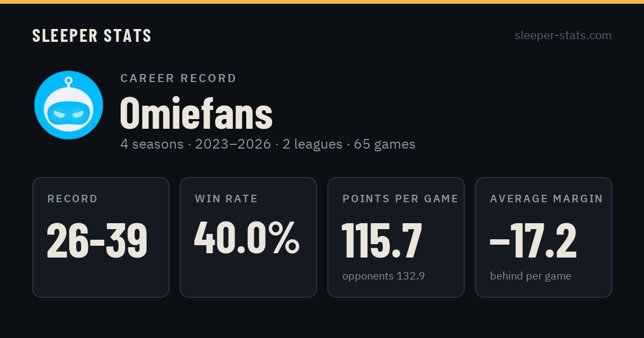Click the RECORD card title label
Image resolution: width=644 pixels, height=338 pixels.
tap(72, 199)
